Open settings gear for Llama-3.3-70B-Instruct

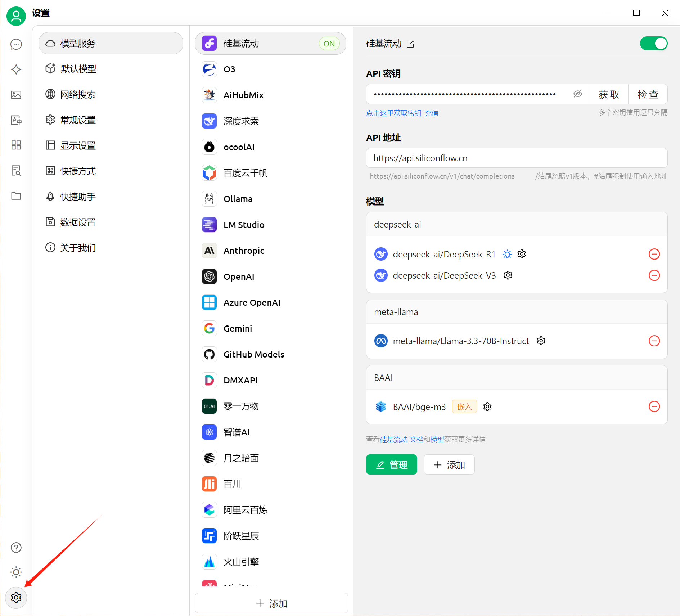point(541,341)
